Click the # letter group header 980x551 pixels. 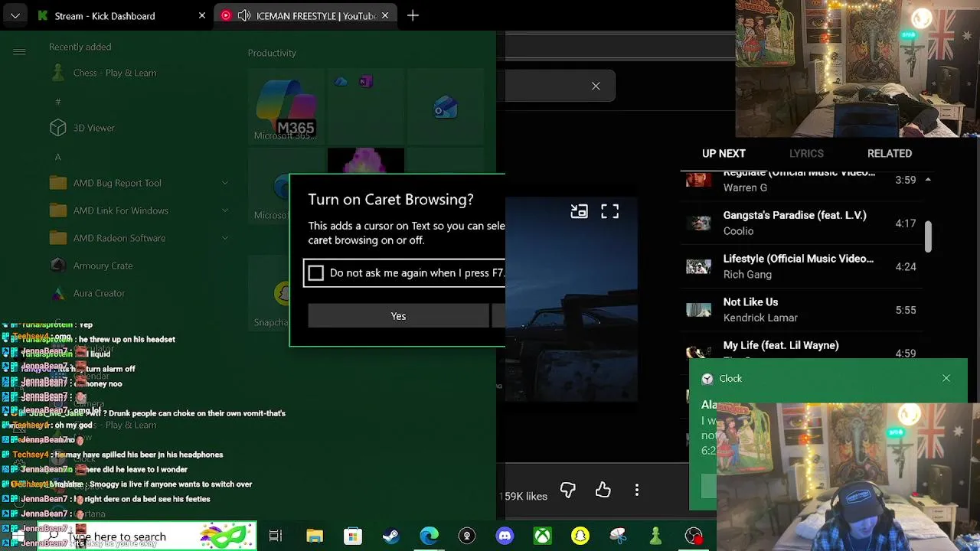[57, 101]
